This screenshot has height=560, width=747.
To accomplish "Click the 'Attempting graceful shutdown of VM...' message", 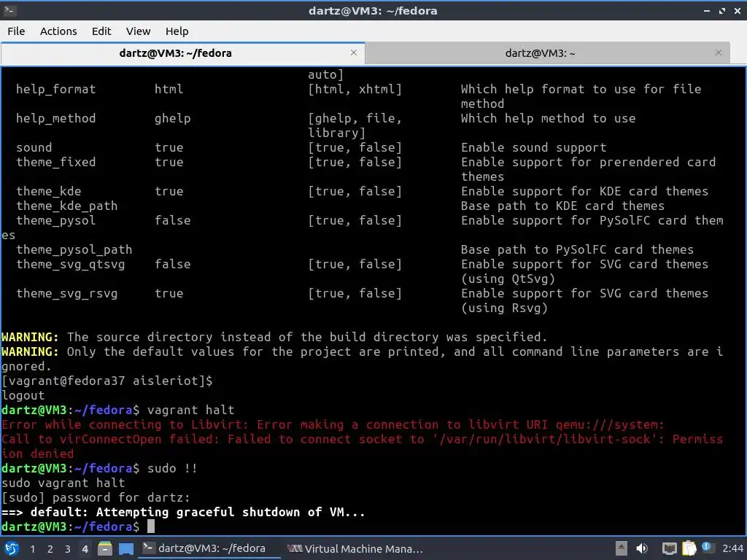I will (230, 513).
